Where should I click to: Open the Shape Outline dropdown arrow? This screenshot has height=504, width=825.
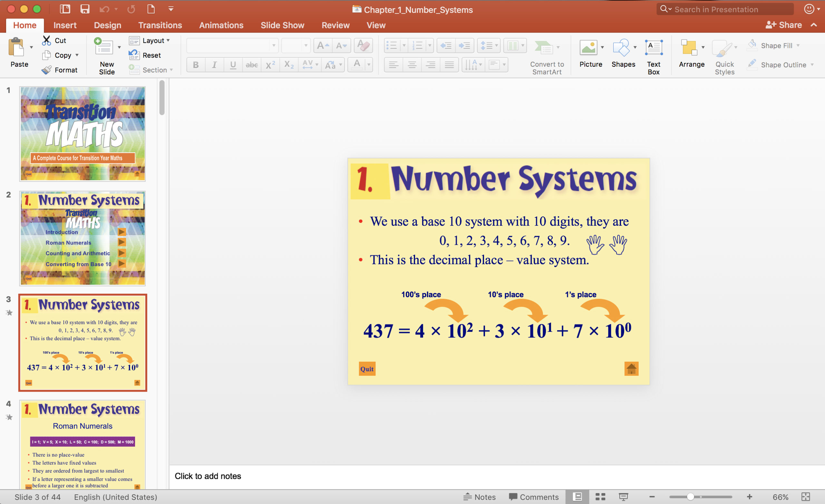click(812, 65)
